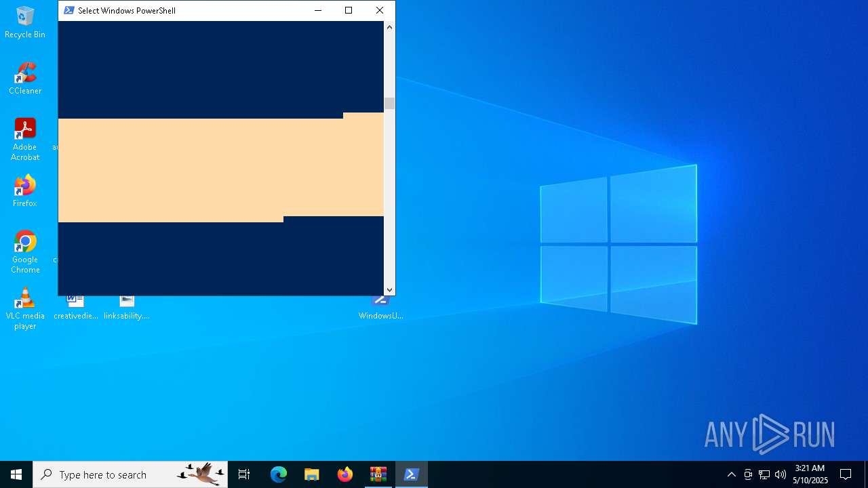Switch to PowerShell taskbar button
This screenshot has height=488, width=868.
(x=412, y=474)
